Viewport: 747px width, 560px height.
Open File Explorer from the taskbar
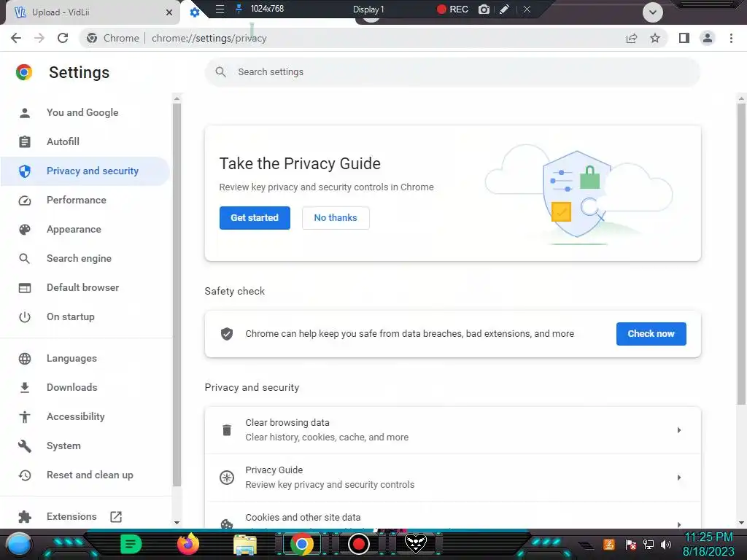pyautogui.click(x=245, y=545)
